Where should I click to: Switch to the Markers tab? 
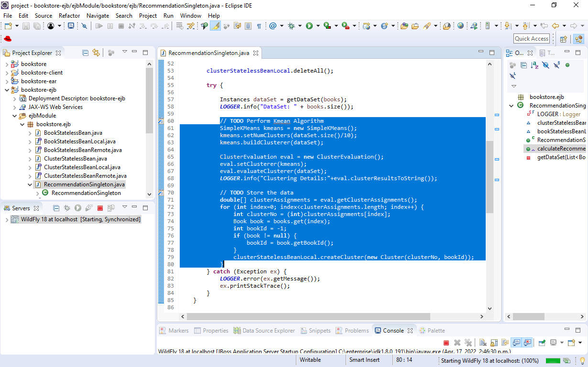click(174, 330)
